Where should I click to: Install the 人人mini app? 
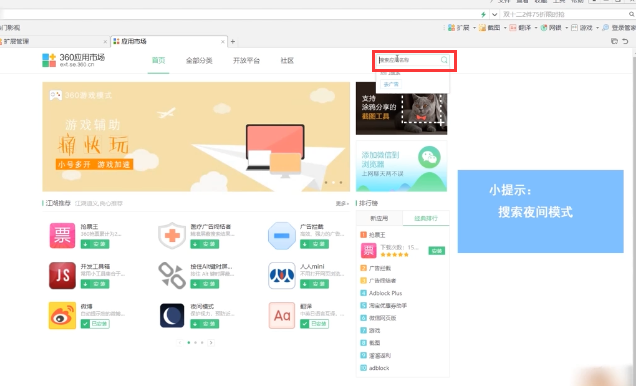pos(314,284)
